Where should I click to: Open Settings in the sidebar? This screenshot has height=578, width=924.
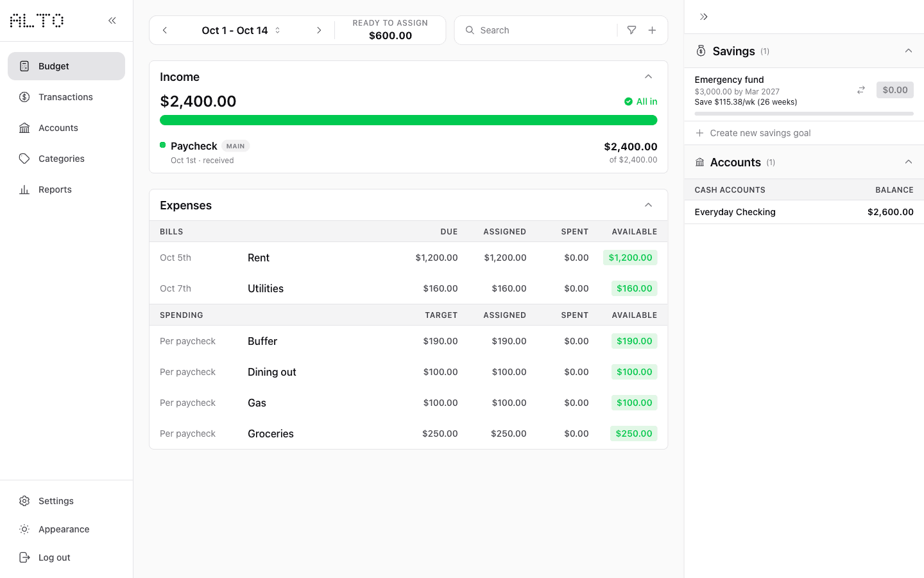66,501
